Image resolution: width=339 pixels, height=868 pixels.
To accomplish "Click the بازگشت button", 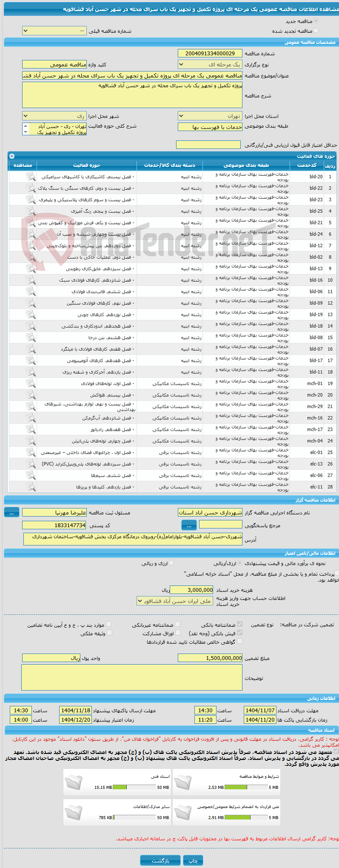I will [160, 861].
